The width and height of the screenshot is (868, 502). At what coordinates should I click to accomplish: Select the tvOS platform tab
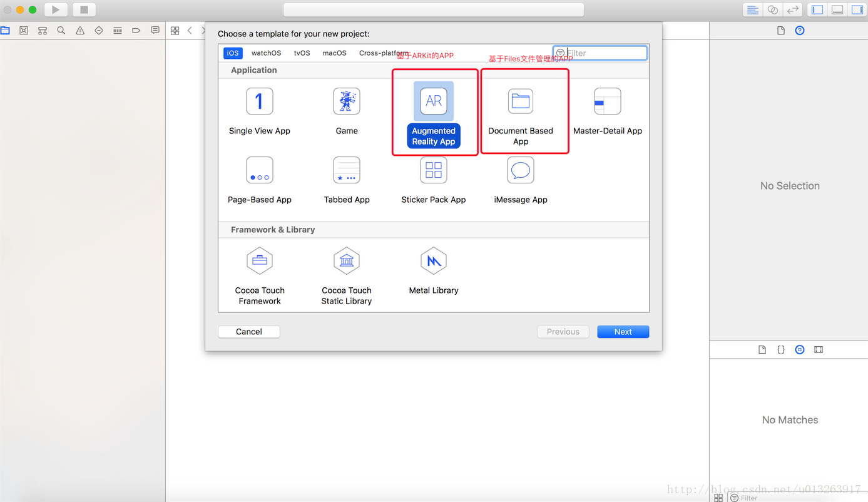(302, 53)
